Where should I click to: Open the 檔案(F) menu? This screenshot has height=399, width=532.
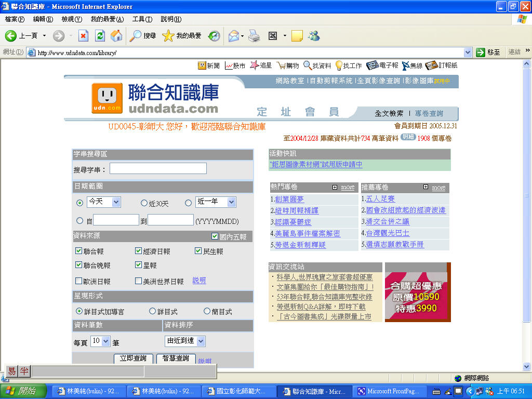pyautogui.click(x=15, y=19)
